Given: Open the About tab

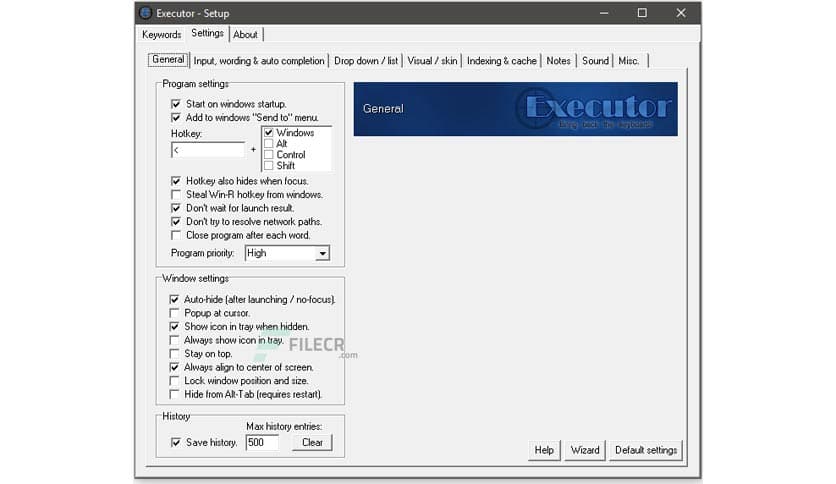Looking at the screenshot, I should coord(245,35).
